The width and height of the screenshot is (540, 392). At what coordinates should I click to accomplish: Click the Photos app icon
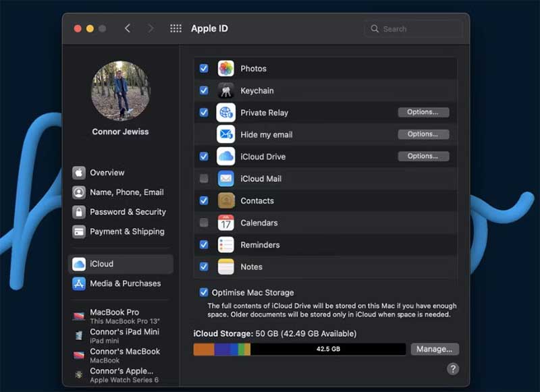click(226, 69)
